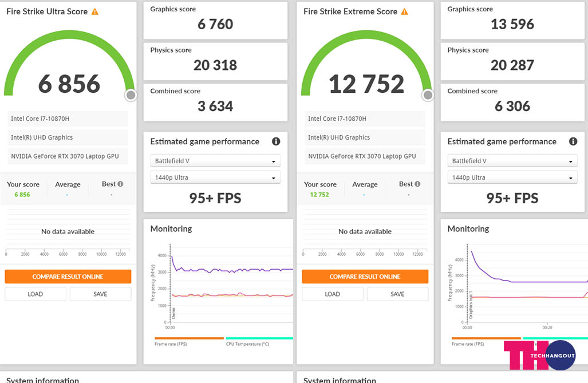Image resolution: width=588 pixels, height=383 pixels.
Task: Click System information heading under Extreme panel
Action: 340,380
